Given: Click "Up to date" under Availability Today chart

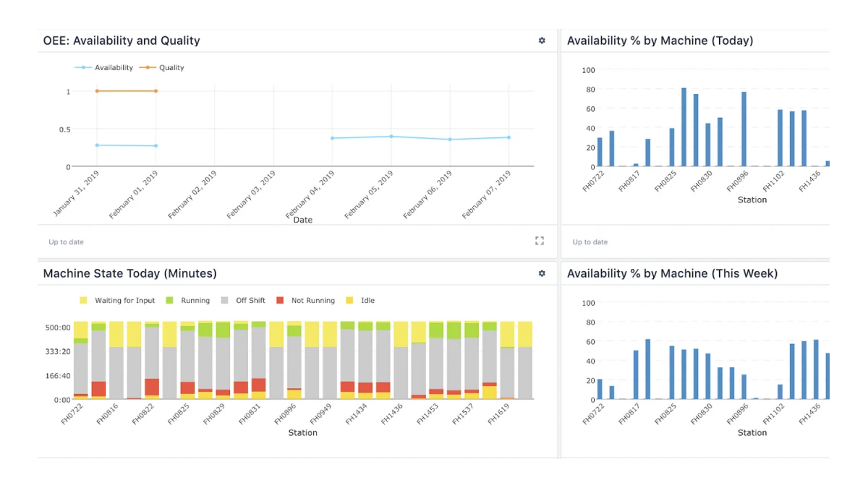Looking at the screenshot, I should (x=590, y=242).
